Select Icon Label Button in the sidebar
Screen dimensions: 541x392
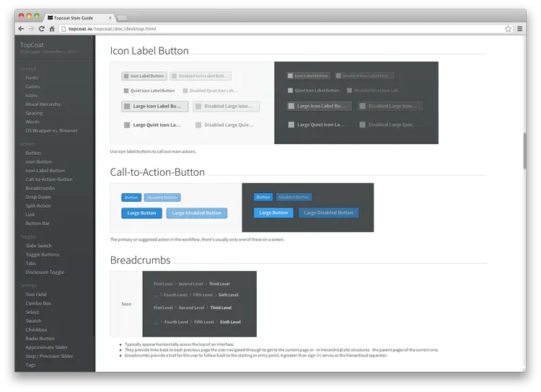tap(45, 171)
